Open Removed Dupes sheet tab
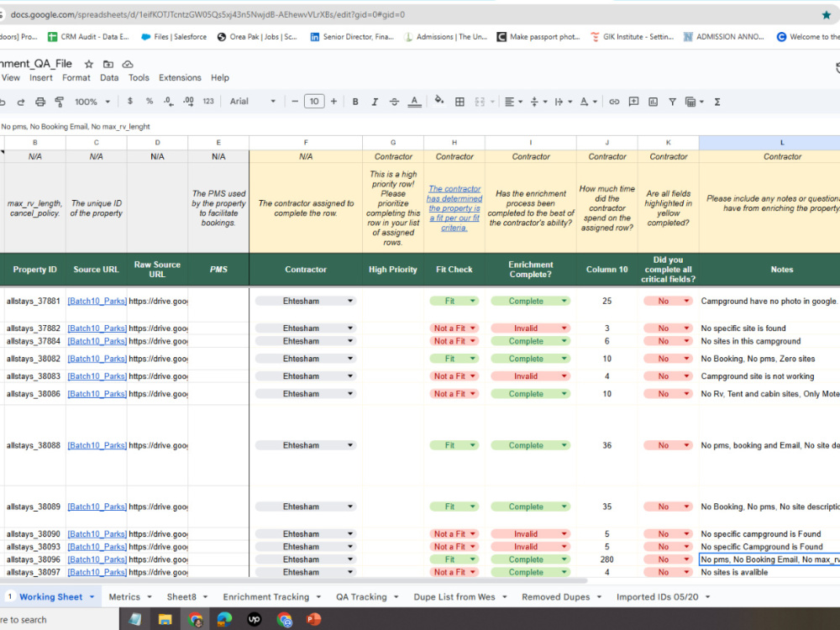Viewport: 840px width, 630px height. (x=555, y=596)
